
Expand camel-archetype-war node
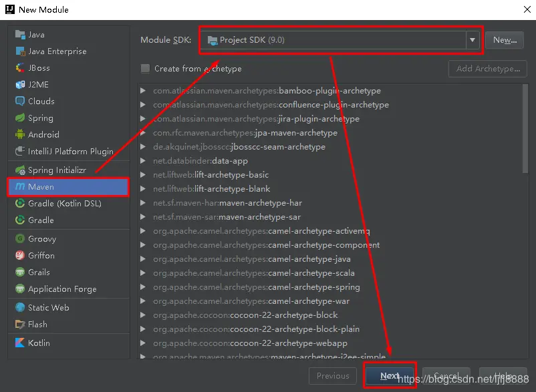click(143, 301)
